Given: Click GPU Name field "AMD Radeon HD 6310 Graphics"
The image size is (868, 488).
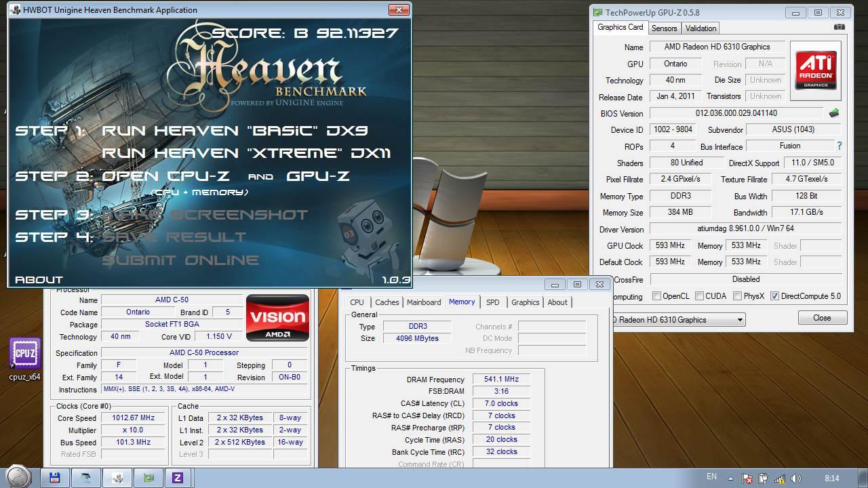Looking at the screenshot, I should 717,47.
